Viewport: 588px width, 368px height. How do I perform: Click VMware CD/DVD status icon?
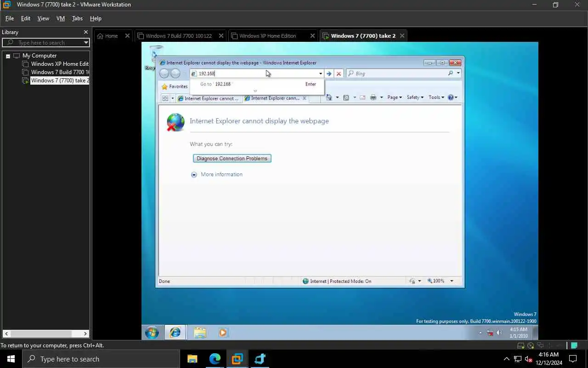[531, 346]
